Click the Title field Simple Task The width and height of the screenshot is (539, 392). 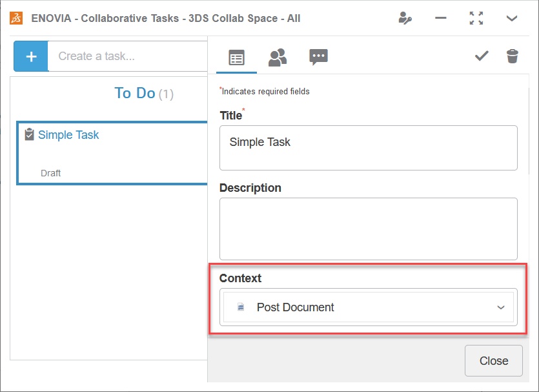click(368, 147)
